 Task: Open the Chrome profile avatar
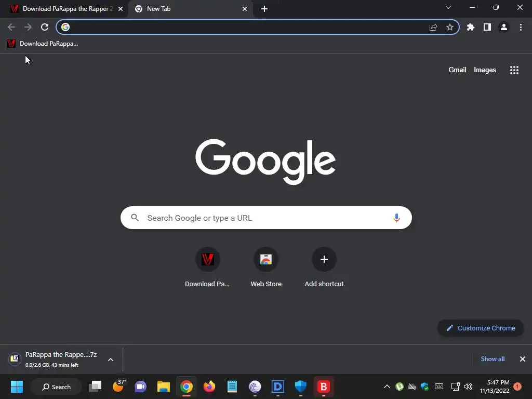(504, 27)
